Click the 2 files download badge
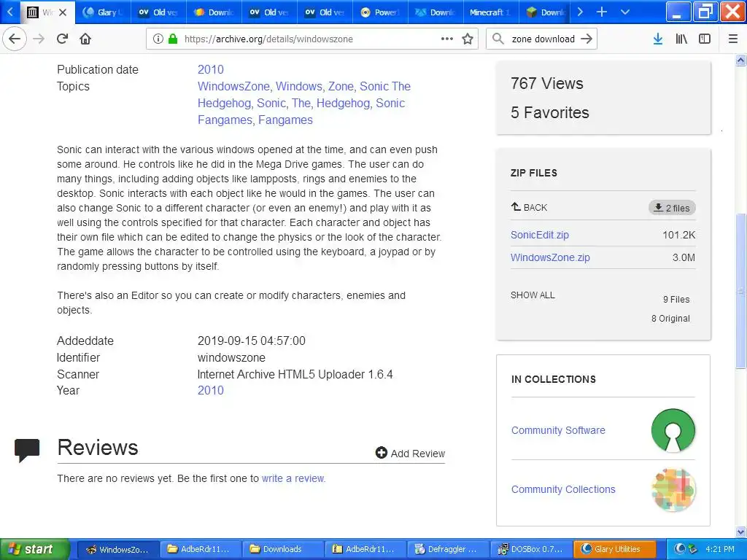The width and height of the screenshot is (747, 560). pyautogui.click(x=672, y=208)
